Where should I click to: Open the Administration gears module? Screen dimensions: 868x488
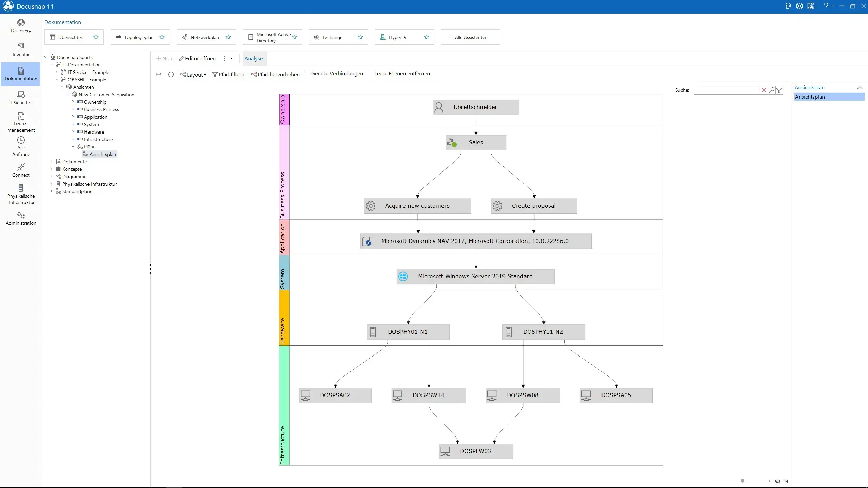[x=21, y=219]
